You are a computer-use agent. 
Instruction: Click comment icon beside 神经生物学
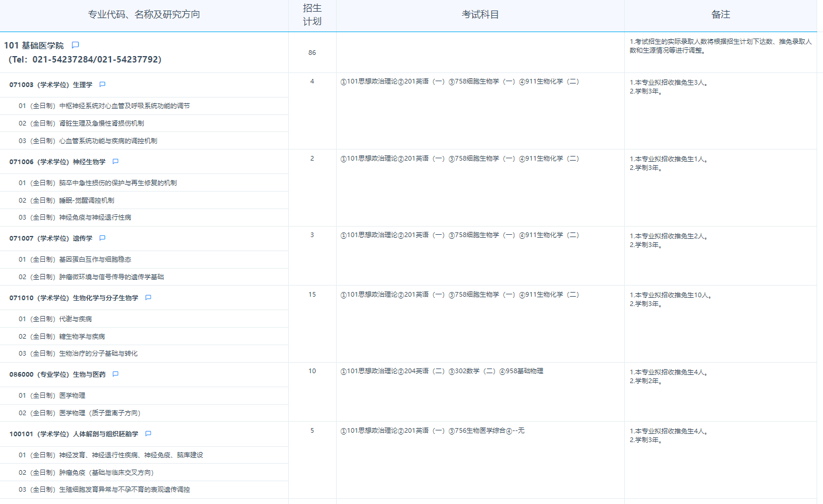116,162
